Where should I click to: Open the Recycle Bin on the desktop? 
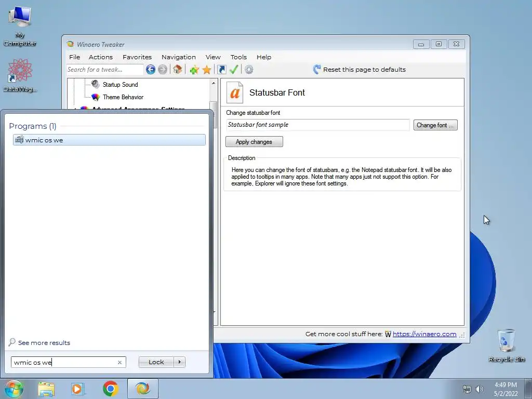507,345
